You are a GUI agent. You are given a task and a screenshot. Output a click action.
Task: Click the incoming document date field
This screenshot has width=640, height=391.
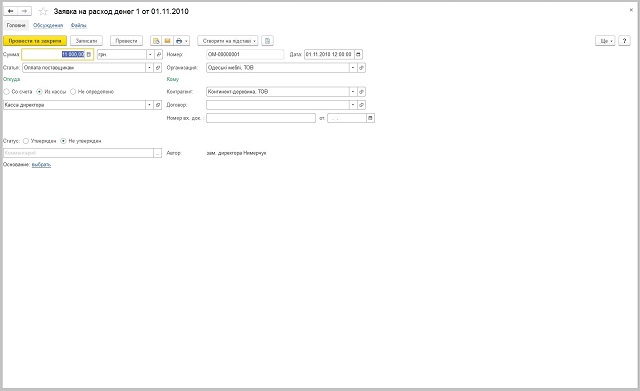[x=347, y=118]
